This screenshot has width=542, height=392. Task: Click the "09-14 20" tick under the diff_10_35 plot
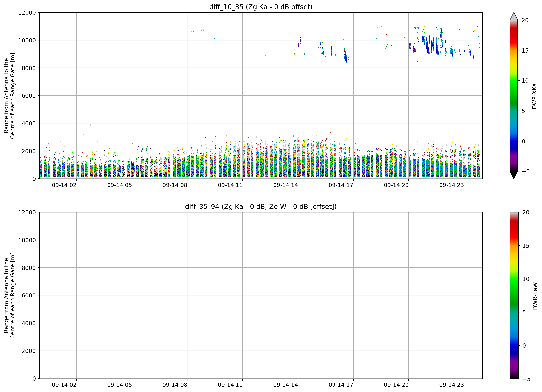click(x=396, y=185)
